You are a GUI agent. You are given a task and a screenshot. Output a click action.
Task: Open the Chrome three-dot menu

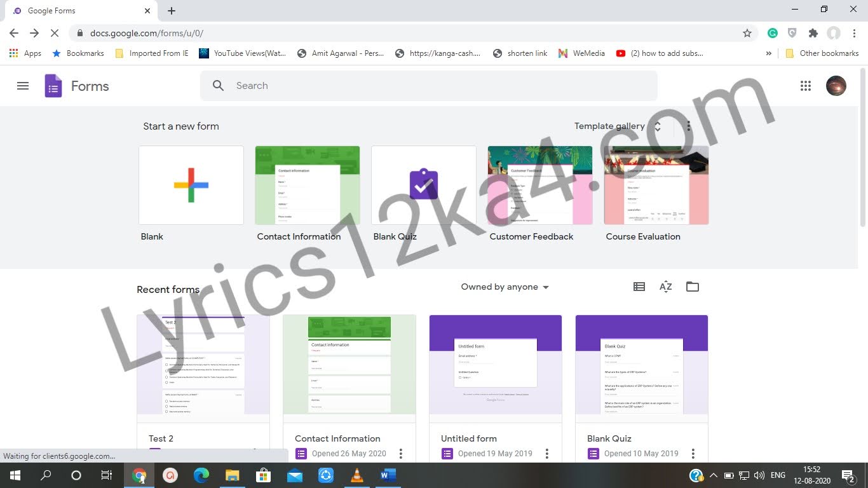(x=853, y=33)
